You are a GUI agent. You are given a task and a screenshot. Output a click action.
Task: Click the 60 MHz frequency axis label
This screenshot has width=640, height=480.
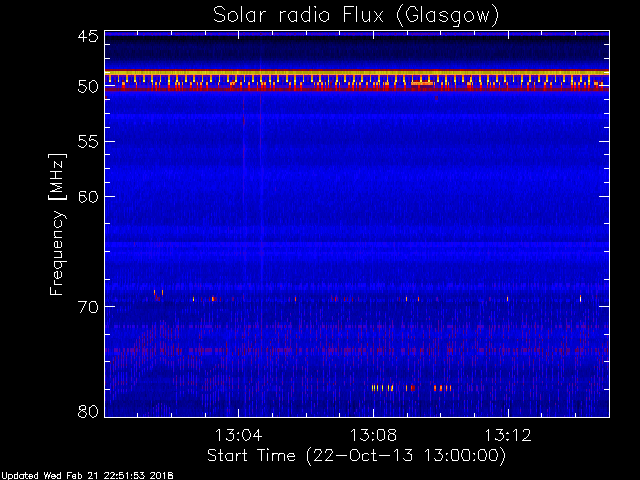(x=88, y=197)
